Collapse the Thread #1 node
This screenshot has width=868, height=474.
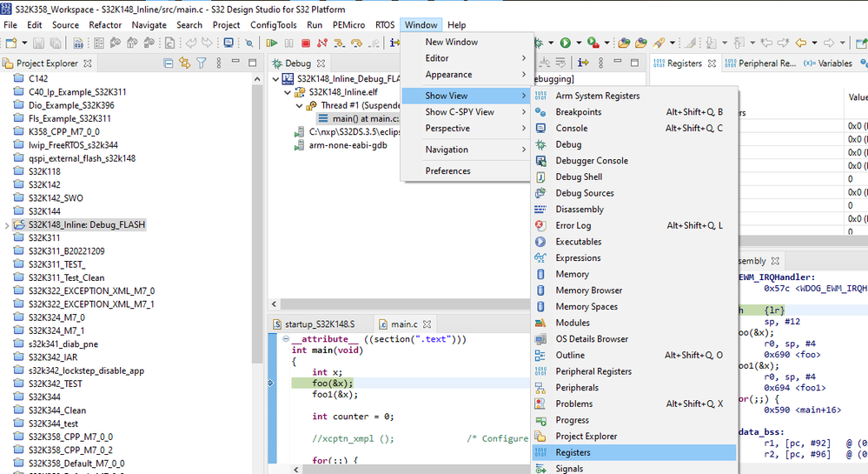299,105
